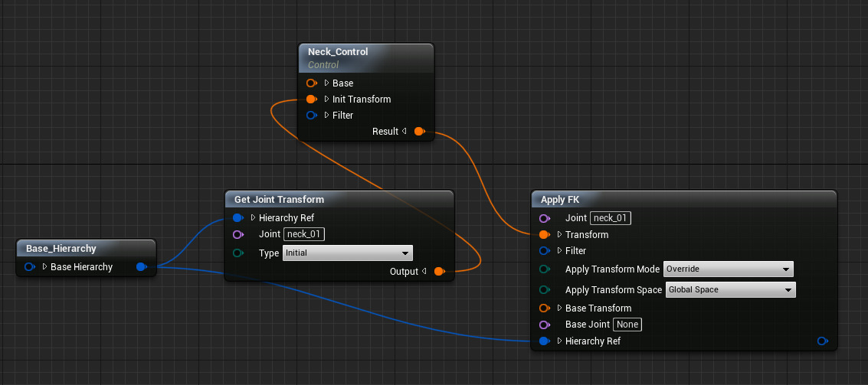The image size is (868, 385).
Task: Click the Result output pin of Neck_Control
Action: (420, 131)
